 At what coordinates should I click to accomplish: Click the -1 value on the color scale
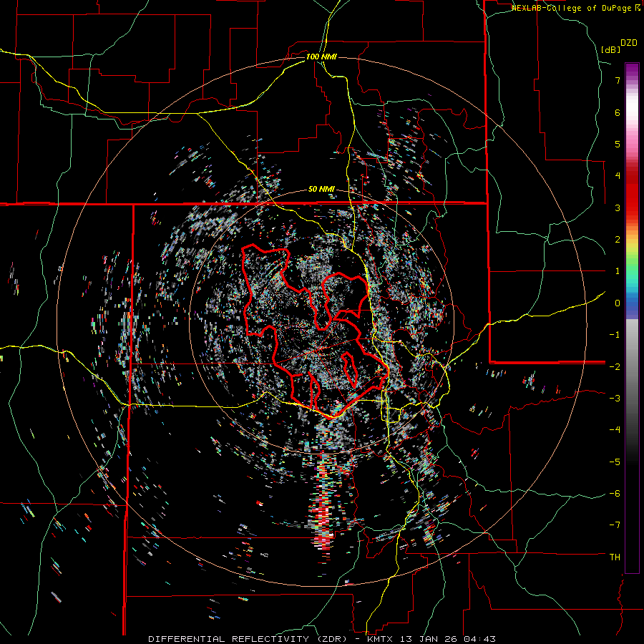point(615,335)
